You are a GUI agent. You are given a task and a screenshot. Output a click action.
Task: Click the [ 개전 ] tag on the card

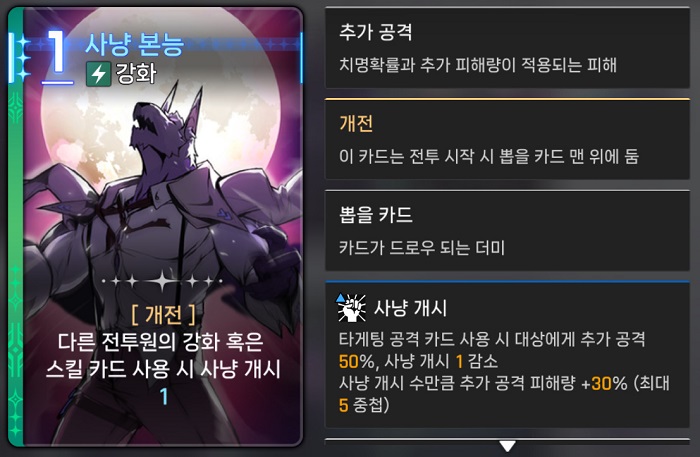(163, 315)
